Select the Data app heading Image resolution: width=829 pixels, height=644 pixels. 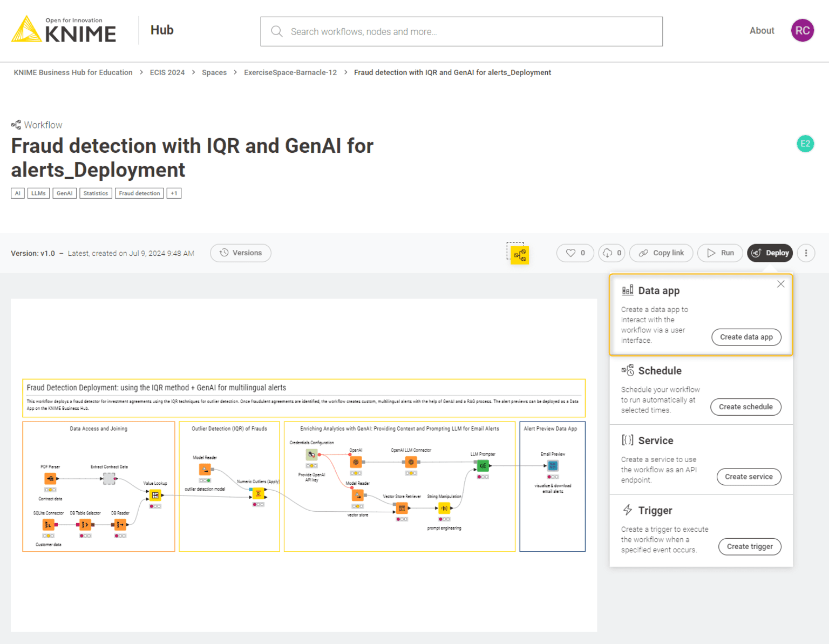pos(658,290)
